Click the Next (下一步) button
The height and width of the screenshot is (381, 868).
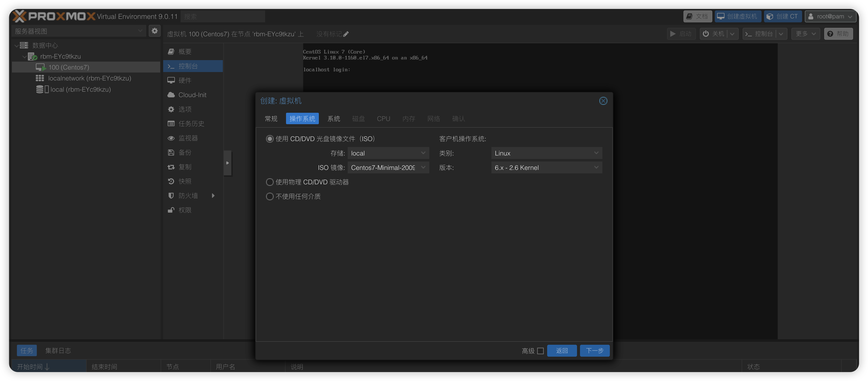(594, 351)
